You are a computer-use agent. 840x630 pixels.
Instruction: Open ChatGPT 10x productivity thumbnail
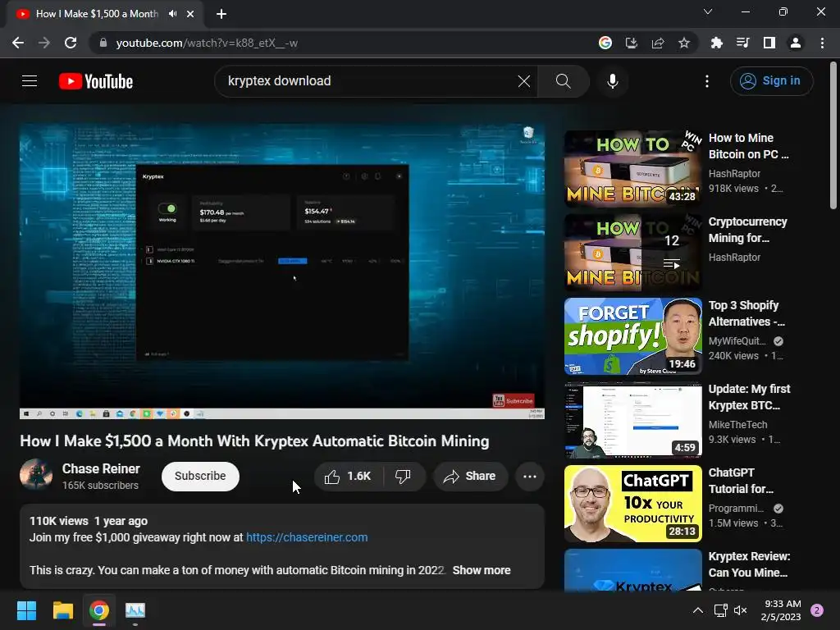pyautogui.click(x=632, y=503)
